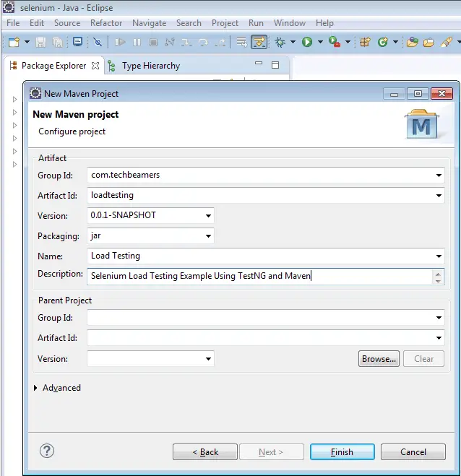
Task: Expand the Advanced section
Action: pyautogui.click(x=37, y=388)
